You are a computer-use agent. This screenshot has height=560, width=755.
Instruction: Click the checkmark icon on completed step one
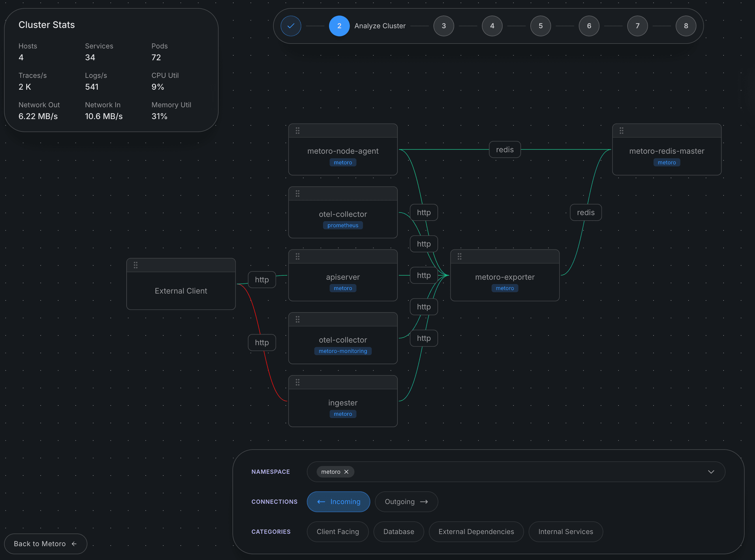tap(290, 25)
